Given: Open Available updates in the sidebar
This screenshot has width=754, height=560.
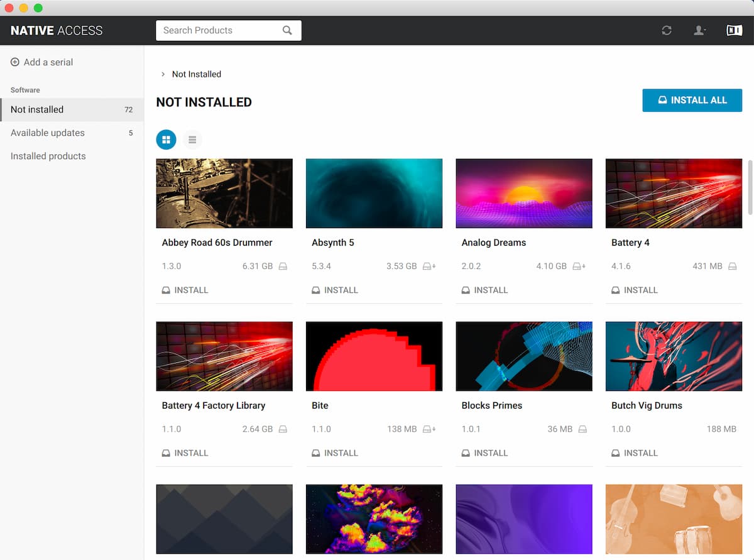Looking at the screenshot, I should tap(72, 133).
